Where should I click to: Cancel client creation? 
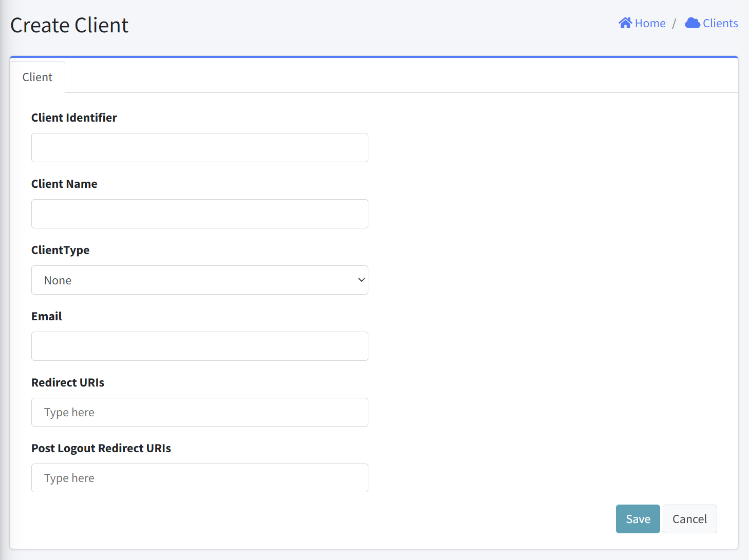pyautogui.click(x=690, y=519)
